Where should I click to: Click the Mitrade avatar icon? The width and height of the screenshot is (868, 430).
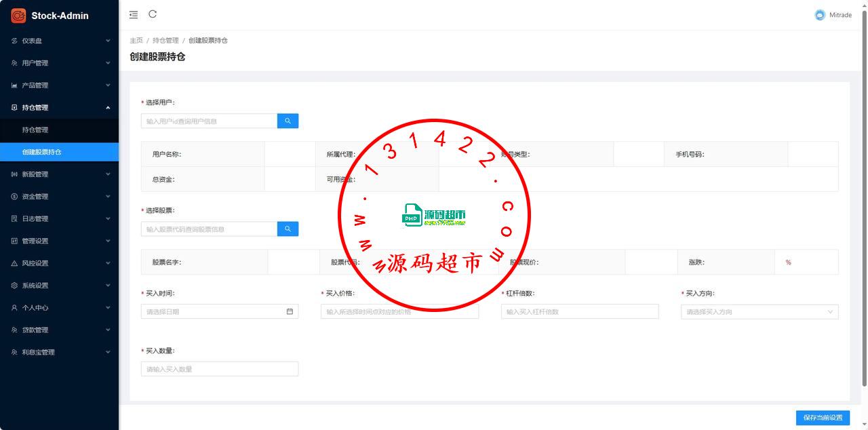820,15
